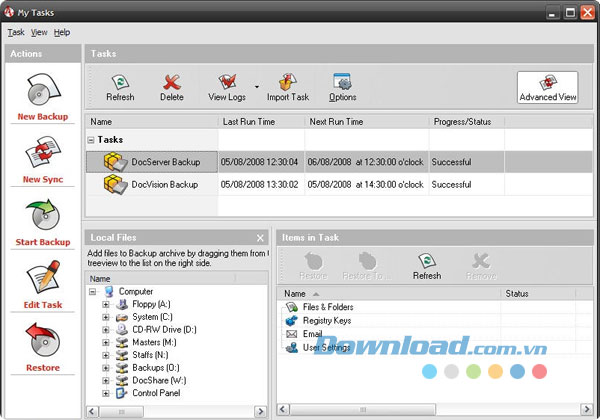This screenshot has width=600, height=420.
Task: Switch to Advanced View
Action: [x=547, y=87]
